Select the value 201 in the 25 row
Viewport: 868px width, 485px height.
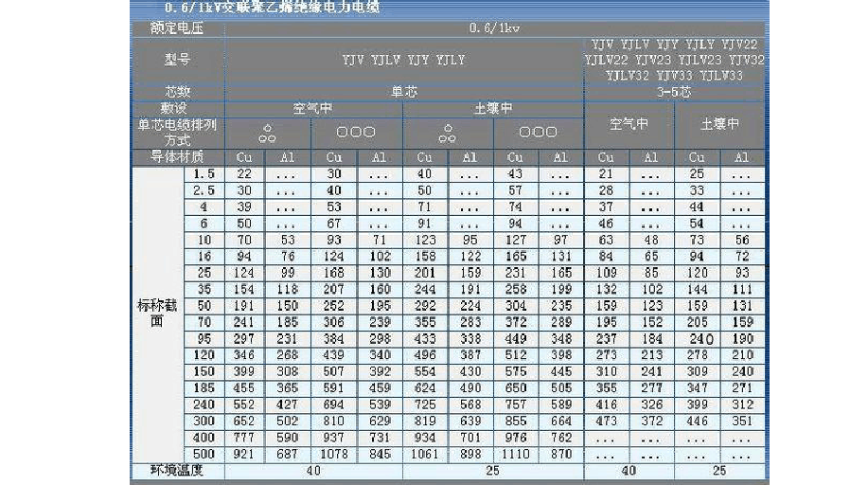click(425, 273)
